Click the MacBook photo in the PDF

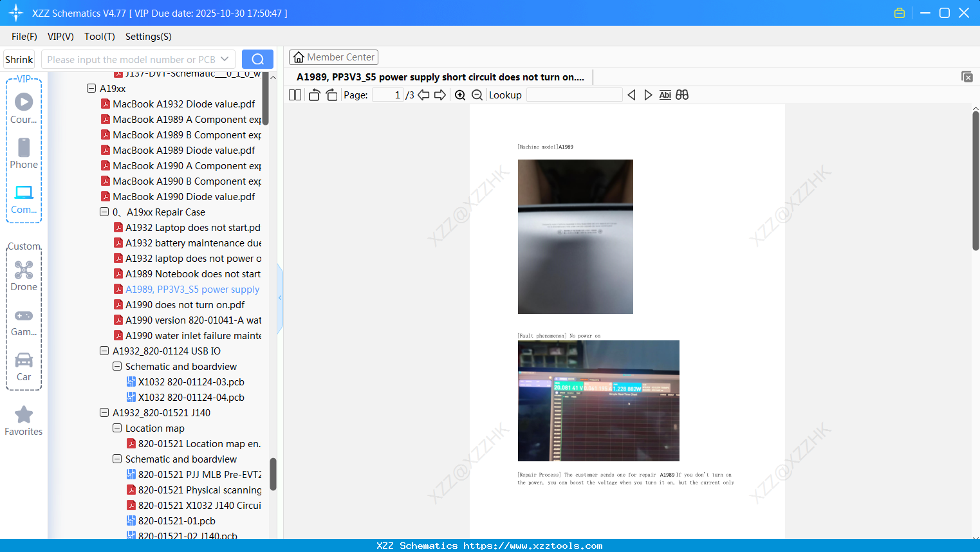coord(575,237)
